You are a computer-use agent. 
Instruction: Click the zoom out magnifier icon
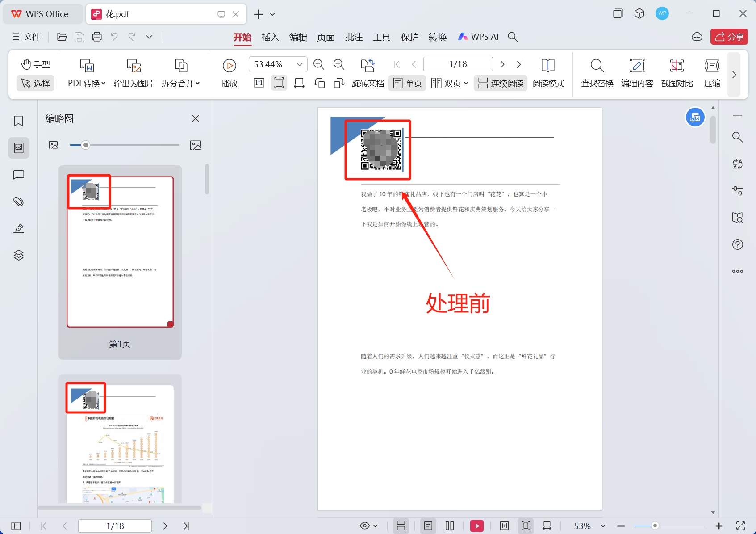pos(319,64)
